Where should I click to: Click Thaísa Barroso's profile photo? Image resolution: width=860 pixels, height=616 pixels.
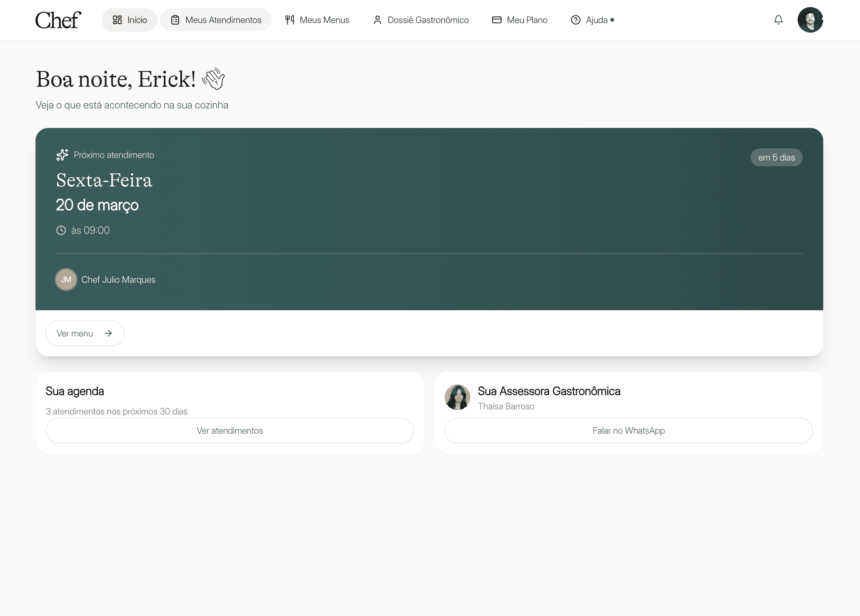(457, 397)
